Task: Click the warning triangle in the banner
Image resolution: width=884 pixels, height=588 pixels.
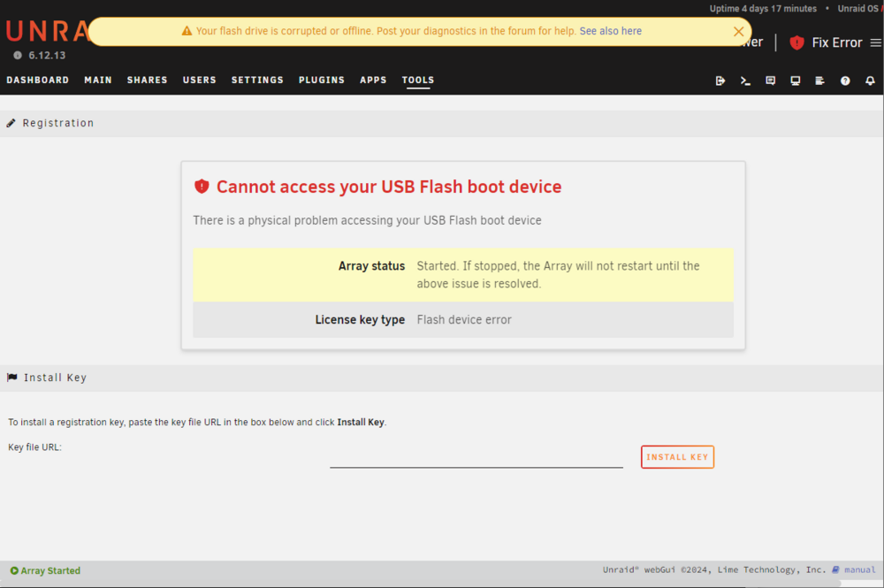Action: [x=187, y=31]
